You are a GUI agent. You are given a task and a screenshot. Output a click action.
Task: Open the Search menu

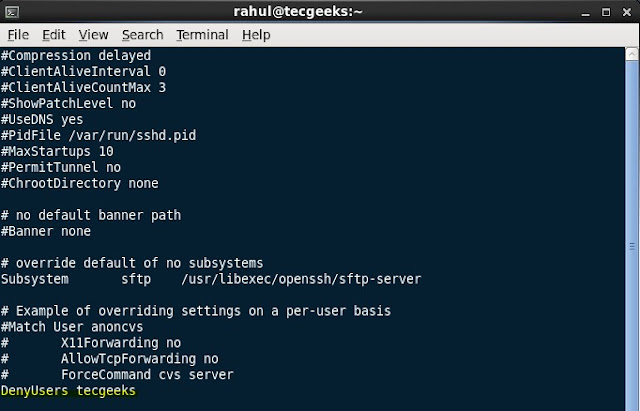pos(142,34)
